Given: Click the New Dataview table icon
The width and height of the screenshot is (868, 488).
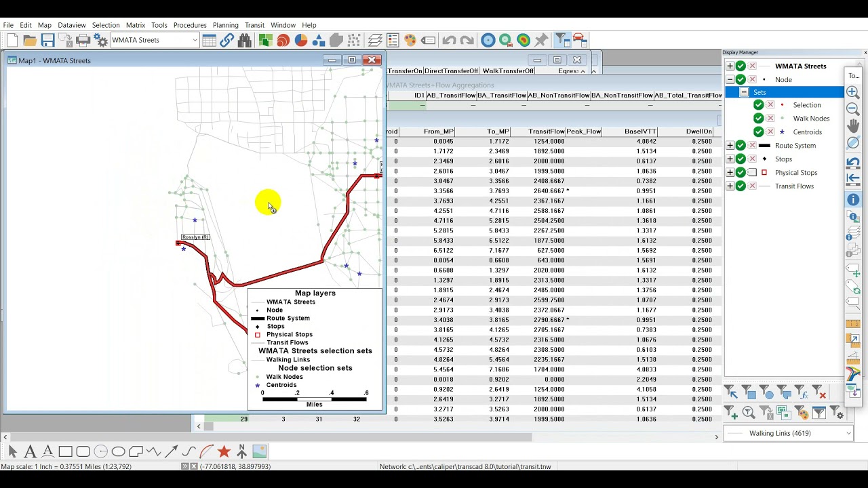Looking at the screenshot, I should pyautogui.click(x=210, y=41).
